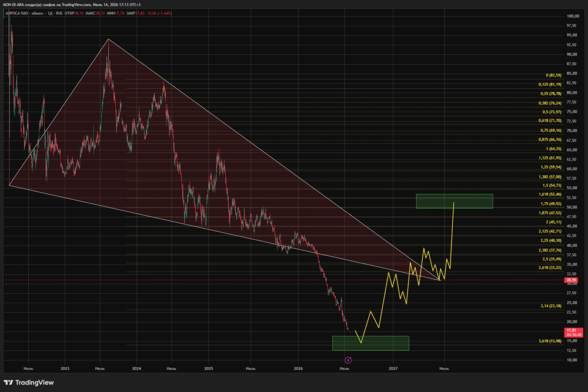
Task: Click the red −0,26 (−1,44%) change value
Action: 159,13
